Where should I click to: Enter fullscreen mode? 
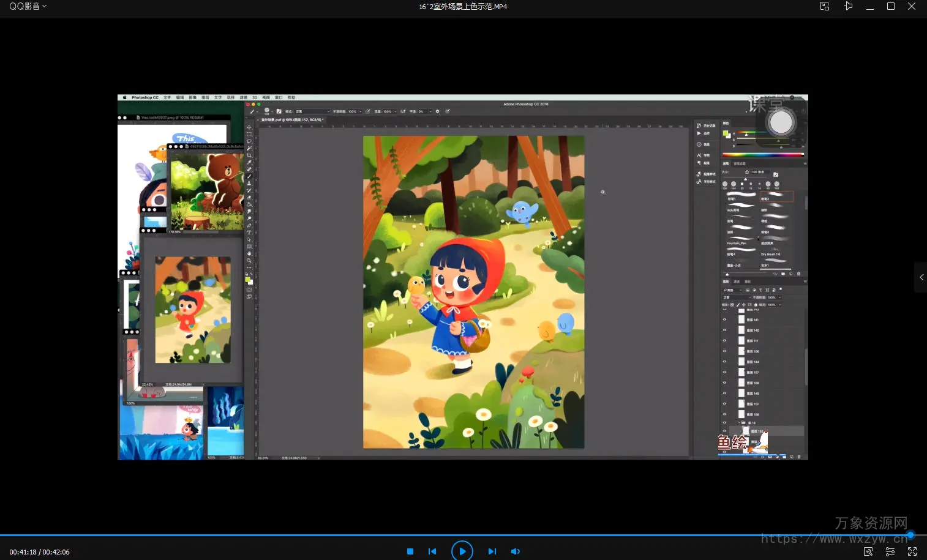(x=912, y=551)
